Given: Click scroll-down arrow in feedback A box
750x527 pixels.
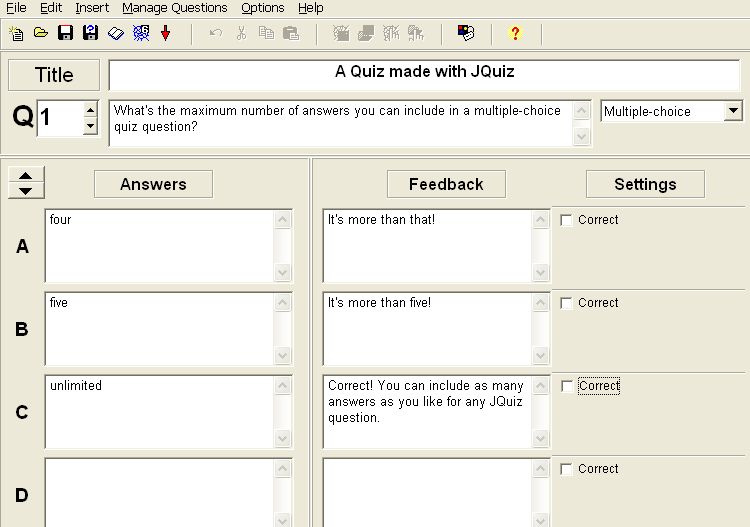Looking at the screenshot, I should pos(540,273).
